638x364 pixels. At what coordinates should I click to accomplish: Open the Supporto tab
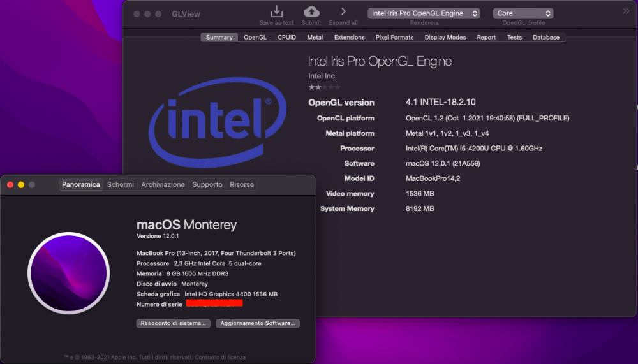(207, 184)
